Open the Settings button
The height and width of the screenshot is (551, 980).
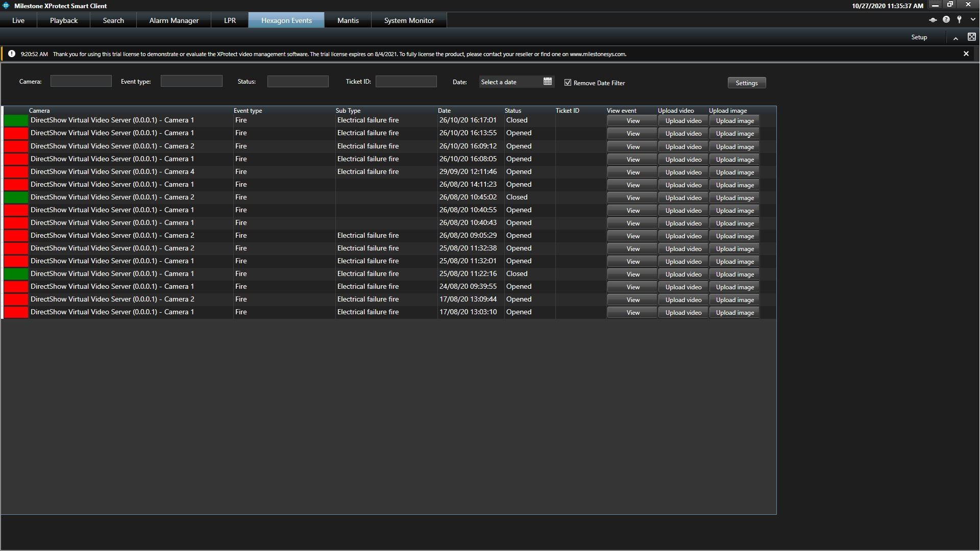click(746, 83)
